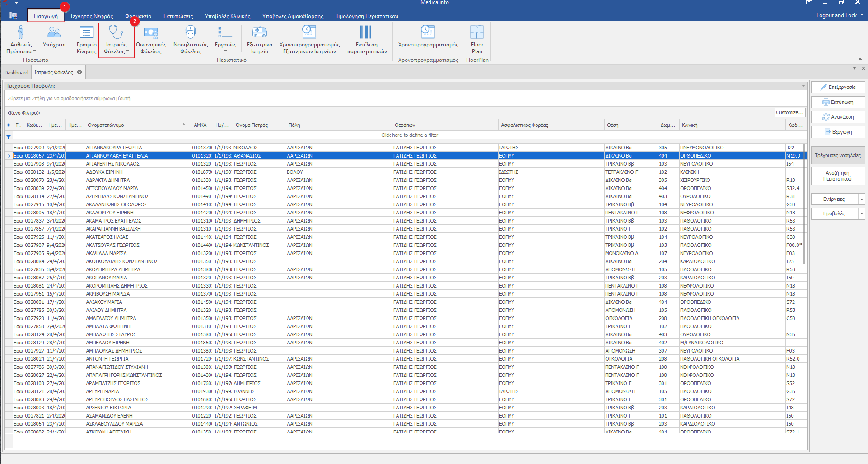Open the Floor Plan icon
The image size is (868, 464).
coord(477,39)
